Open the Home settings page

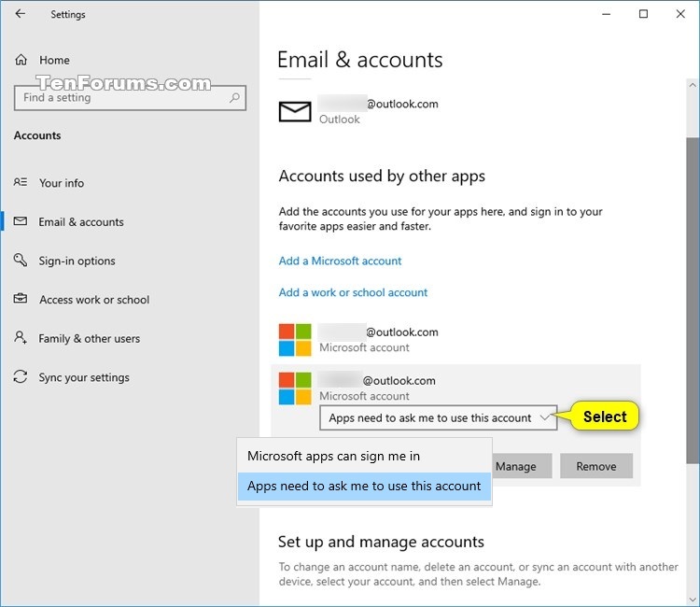54,60
